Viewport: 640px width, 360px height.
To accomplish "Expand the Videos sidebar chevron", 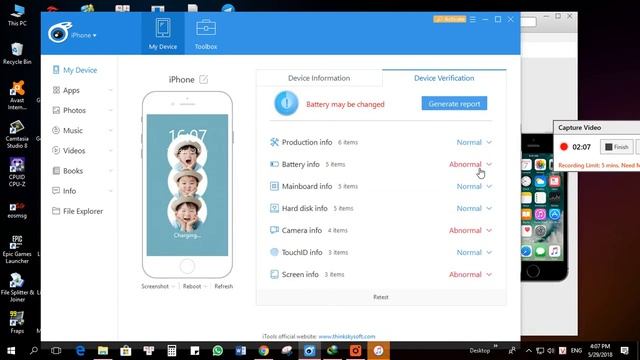I will (x=110, y=151).
